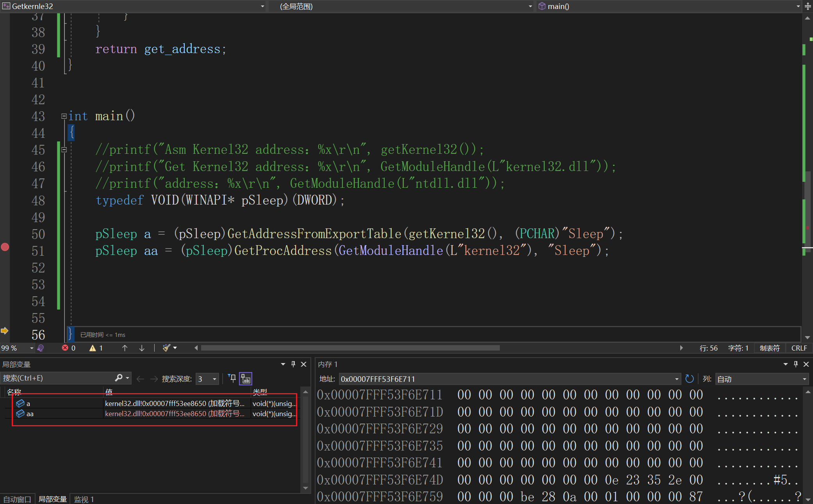This screenshot has width=813, height=504.
Task: Focus the 搜索(Ctrl+E) search field
Action: (58, 378)
